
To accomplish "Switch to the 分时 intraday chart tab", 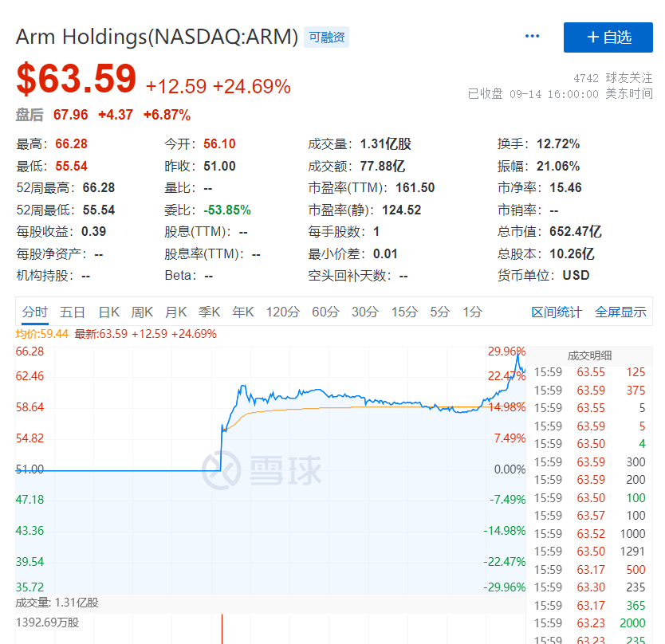I will click(x=34, y=312).
